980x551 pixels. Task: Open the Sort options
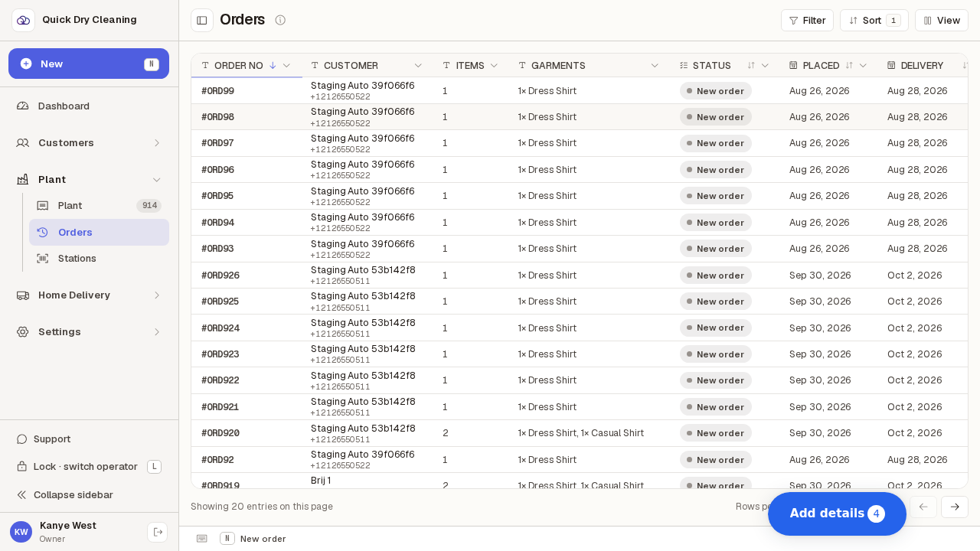click(874, 21)
